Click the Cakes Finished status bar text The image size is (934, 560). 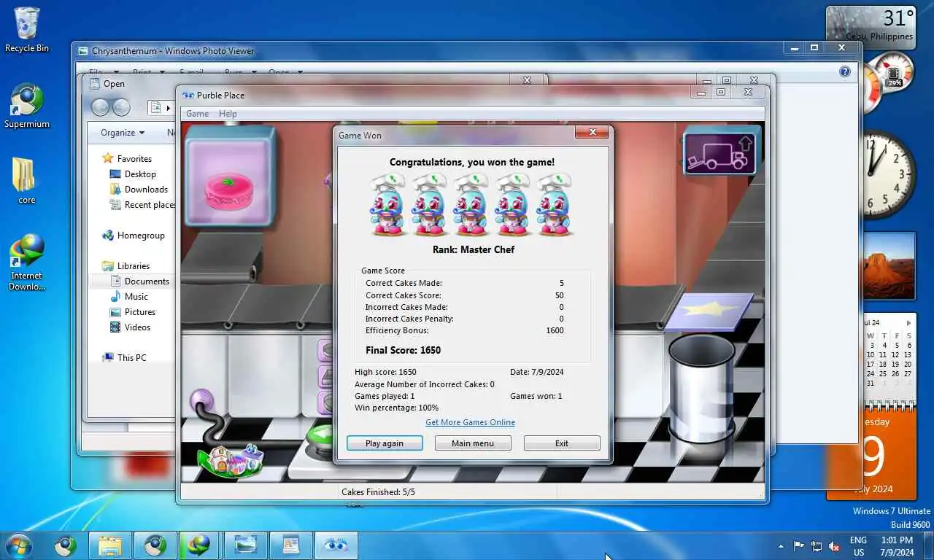coord(378,492)
